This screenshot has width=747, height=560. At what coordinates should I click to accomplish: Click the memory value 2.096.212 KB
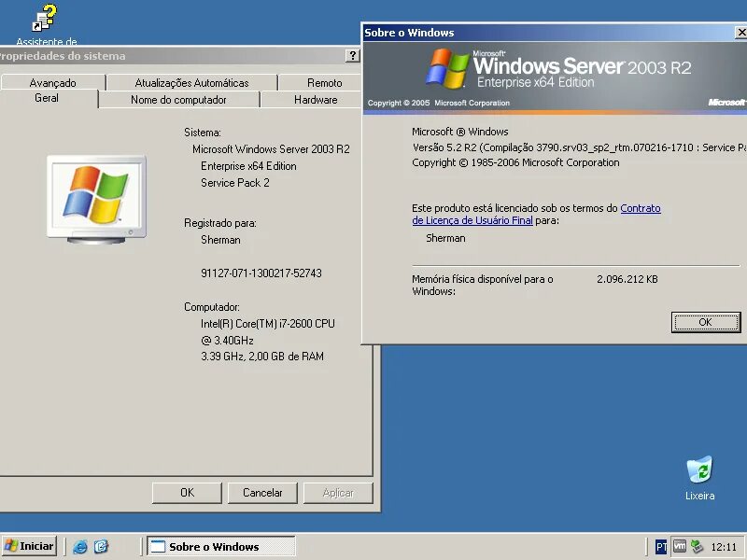tap(627, 279)
